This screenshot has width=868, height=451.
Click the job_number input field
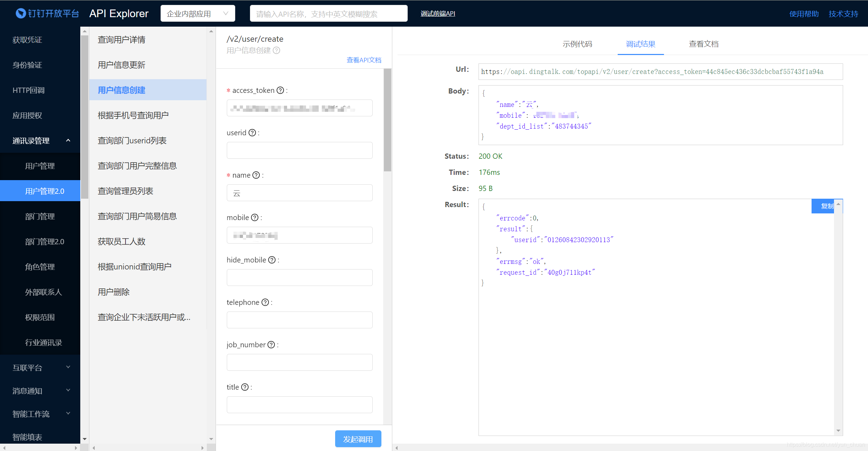click(299, 362)
